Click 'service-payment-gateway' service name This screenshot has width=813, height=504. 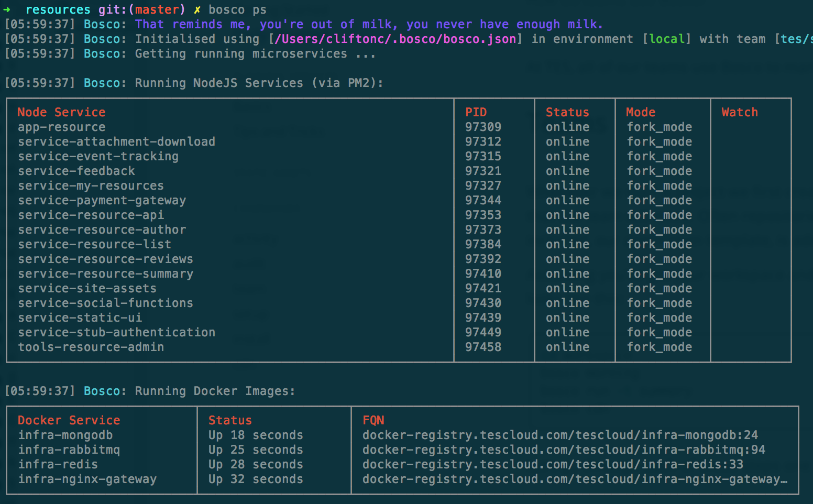click(102, 201)
